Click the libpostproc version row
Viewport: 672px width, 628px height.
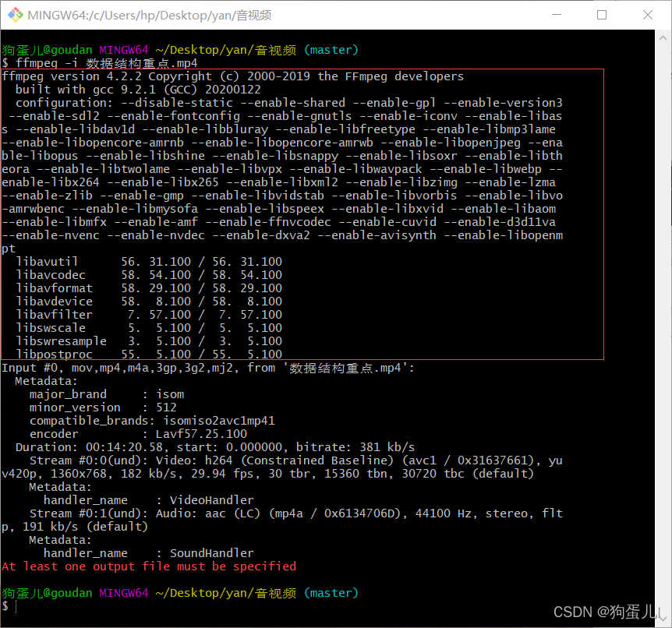149,355
